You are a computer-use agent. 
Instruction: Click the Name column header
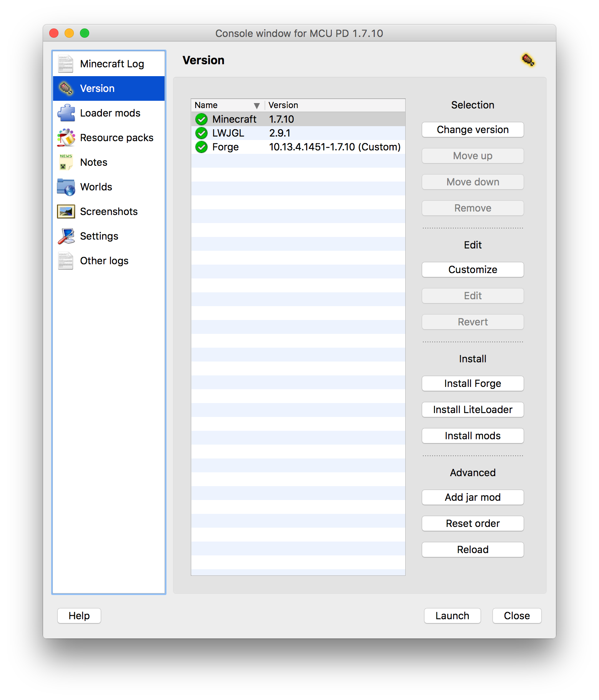point(228,105)
